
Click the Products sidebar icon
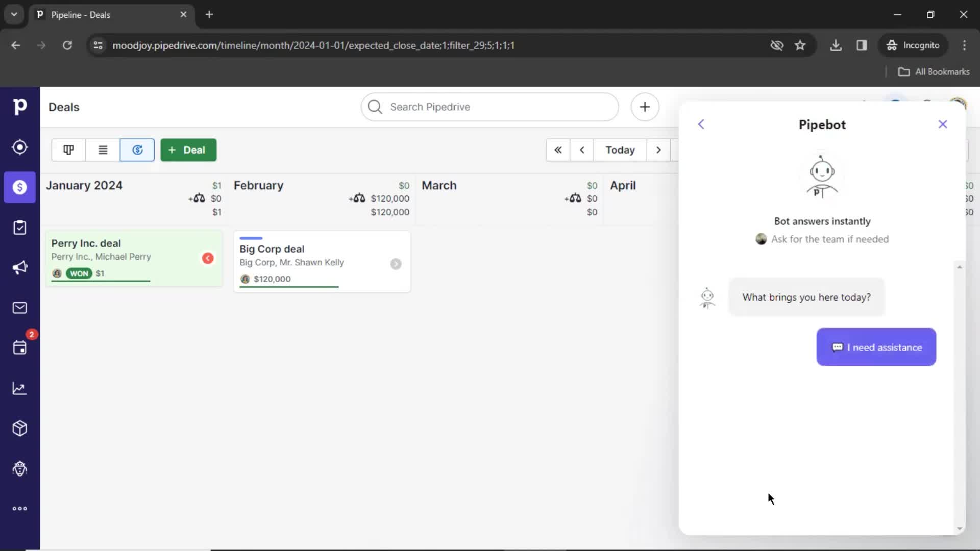[19, 429]
